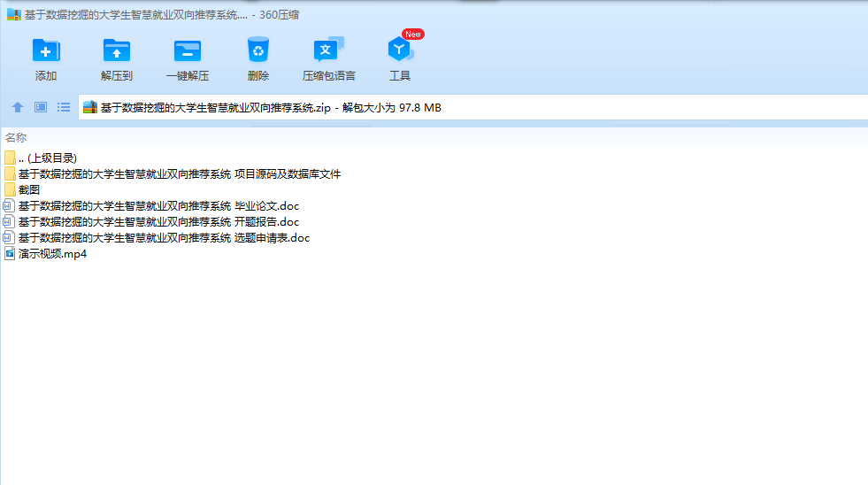This screenshot has width=868, height=485.
Task: Click the archive path field with the zip name
Action: pos(473,107)
